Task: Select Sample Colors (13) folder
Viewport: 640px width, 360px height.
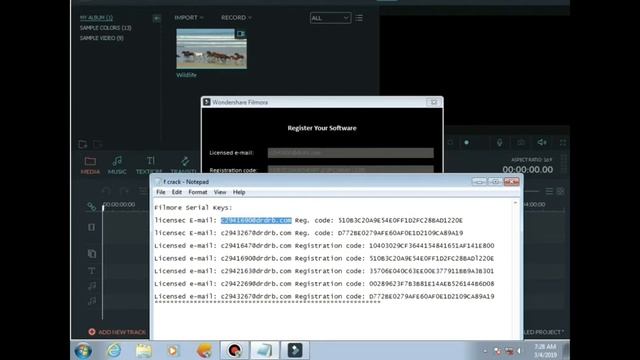Action: (x=105, y=28)
